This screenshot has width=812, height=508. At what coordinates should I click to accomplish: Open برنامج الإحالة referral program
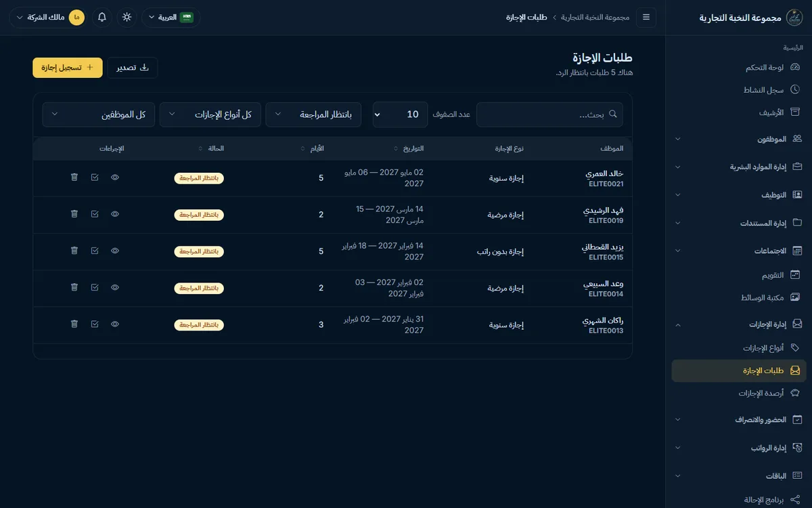[739, 500]
